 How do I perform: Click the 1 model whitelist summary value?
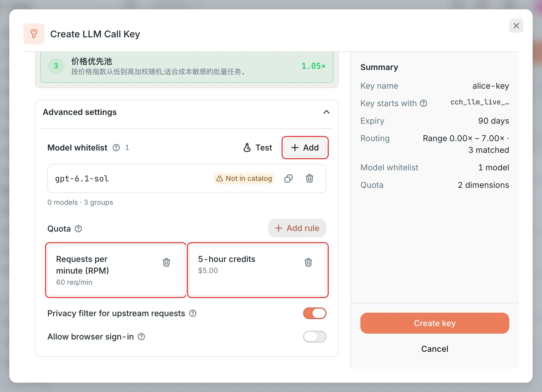click(x=494, y=167)
